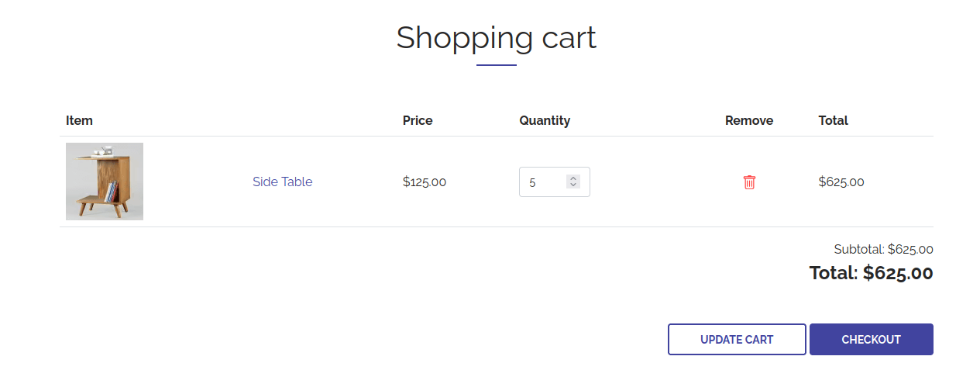Decrease quantity with the down arrow
The width and height of the screenshot is (980, 370).
[573, 185]
